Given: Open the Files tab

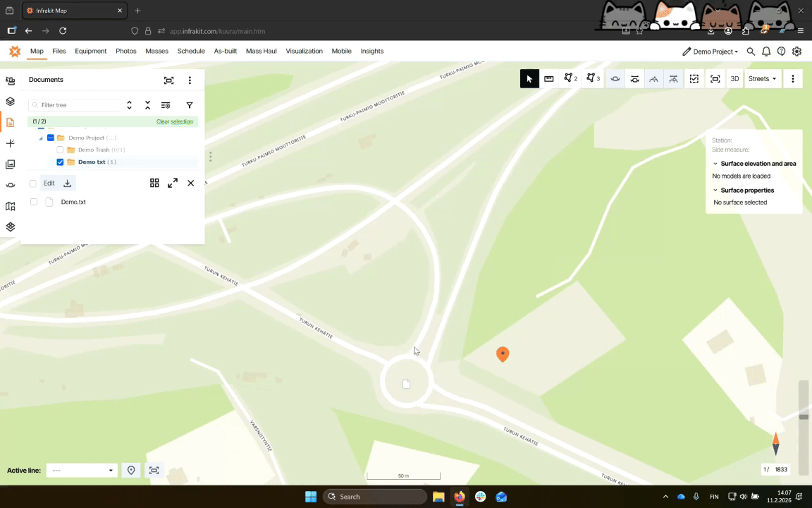Looking at the screenshot, I should click(59, 52).
